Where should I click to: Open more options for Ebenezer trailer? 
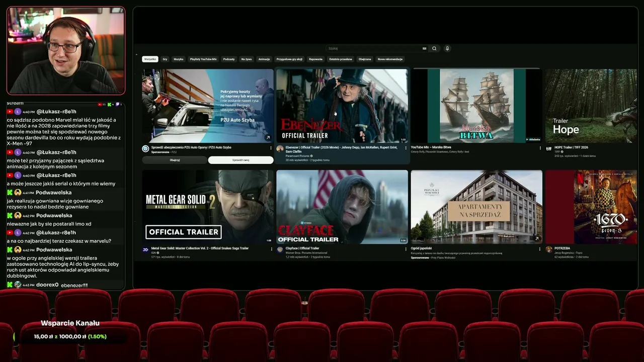tap(406, 148)
